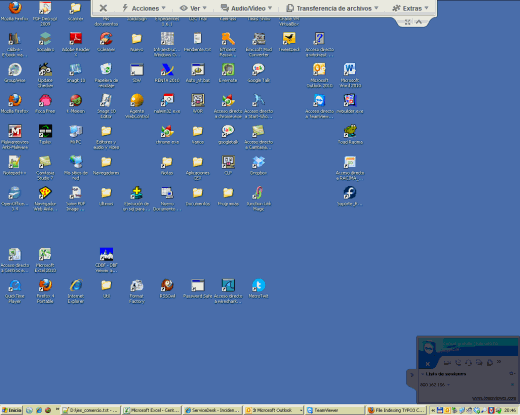Open the Nuevo folder on the desktop

(136, 42)
